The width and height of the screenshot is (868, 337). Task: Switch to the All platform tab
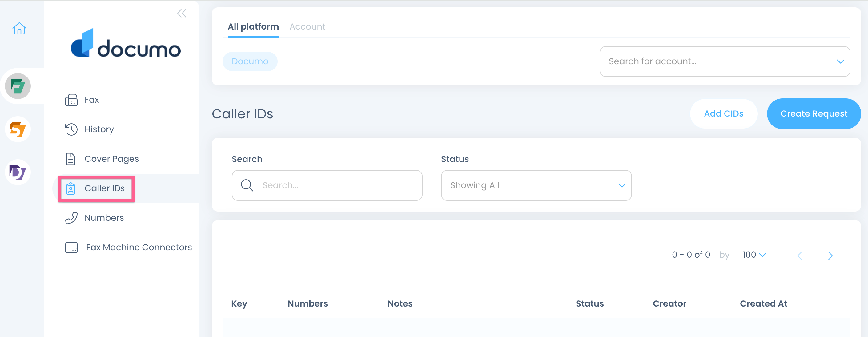point(253,26)
